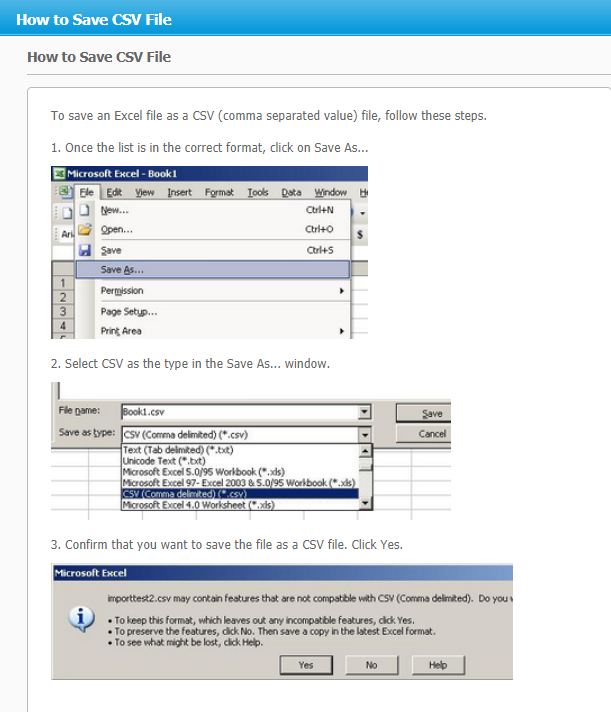This screenshot has height=712, width=611.
Task: Select row header 2 in Excel sheet
Action: [x=63, y=297]
